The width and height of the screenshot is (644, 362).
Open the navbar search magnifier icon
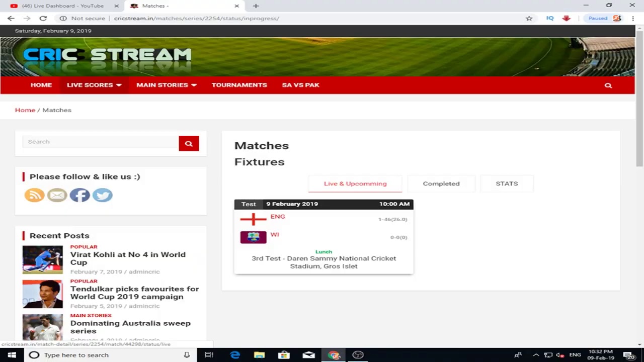[608, 85]
